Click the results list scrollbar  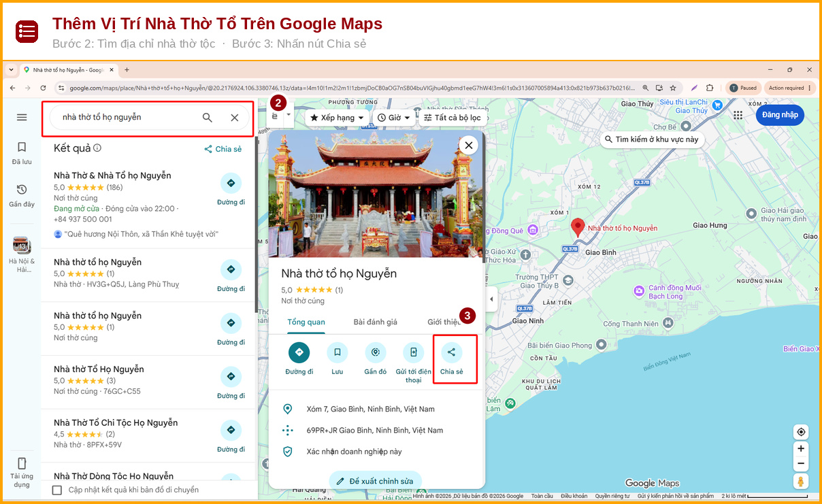[257, 224]
